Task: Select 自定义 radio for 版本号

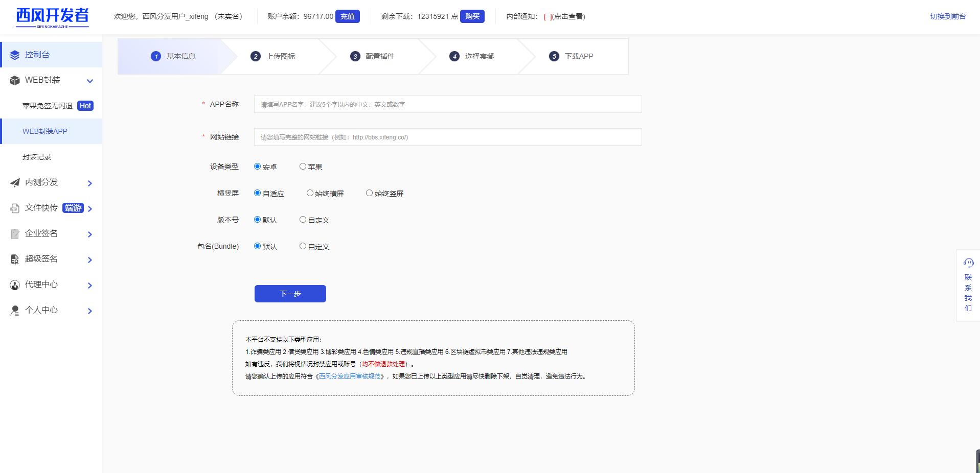Action: 303,220
